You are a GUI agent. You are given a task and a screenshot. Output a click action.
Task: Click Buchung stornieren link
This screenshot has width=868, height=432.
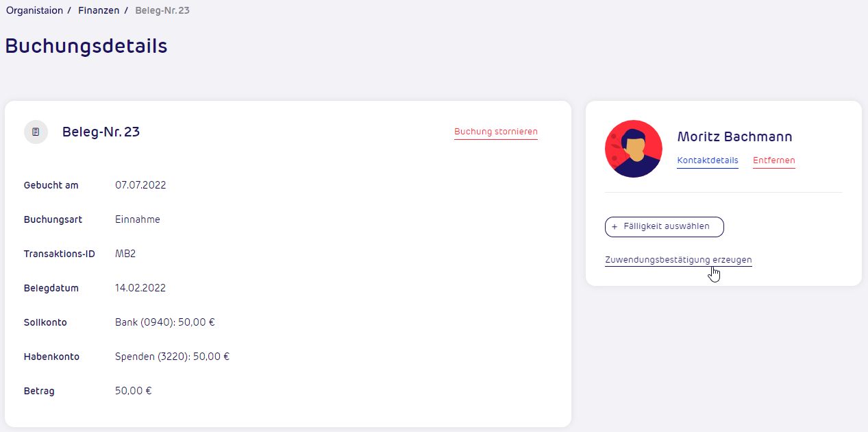click(x=495, y=132)
